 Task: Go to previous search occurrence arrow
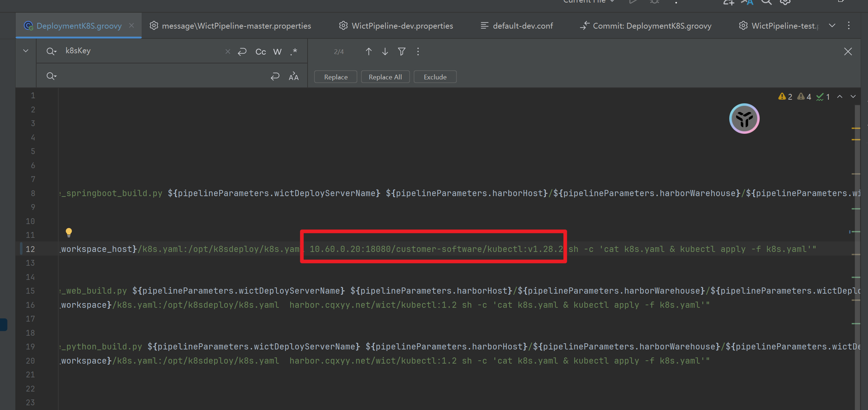tap(368, 51)
